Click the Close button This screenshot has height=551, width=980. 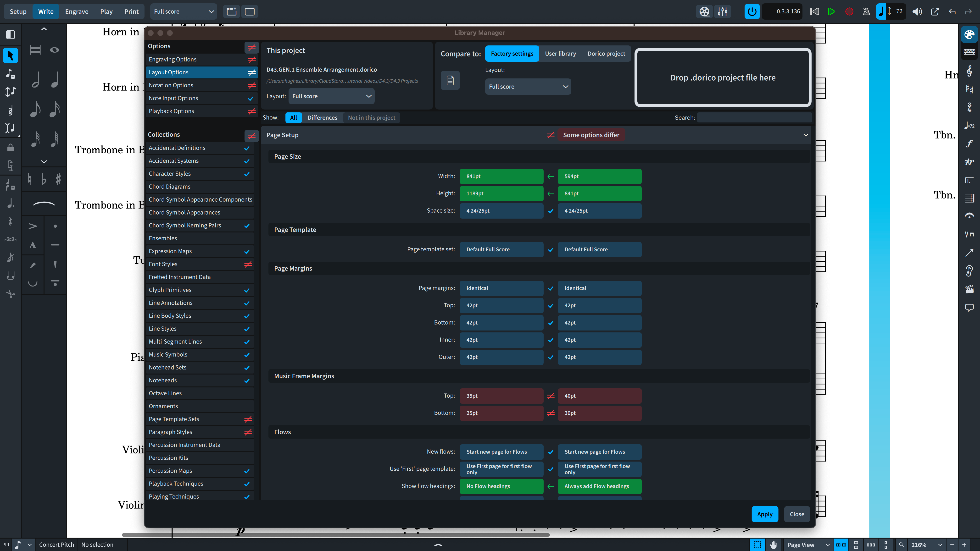[797, 514]
